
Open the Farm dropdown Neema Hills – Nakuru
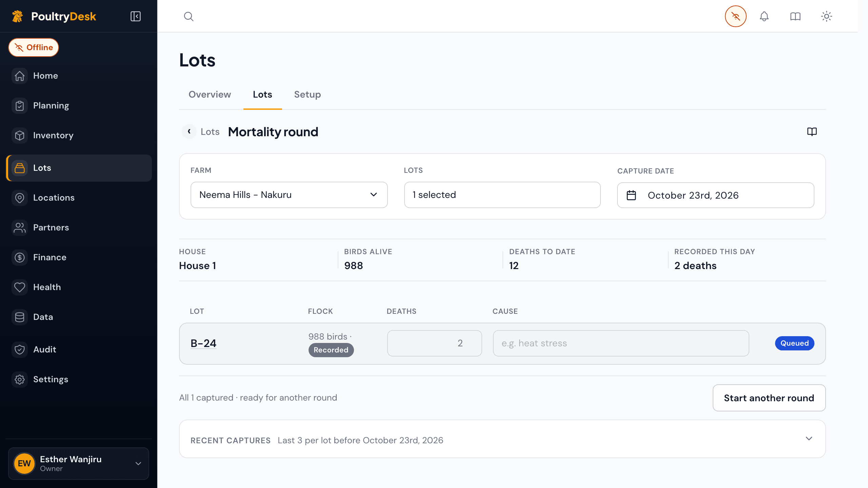(x=289, y=195)
